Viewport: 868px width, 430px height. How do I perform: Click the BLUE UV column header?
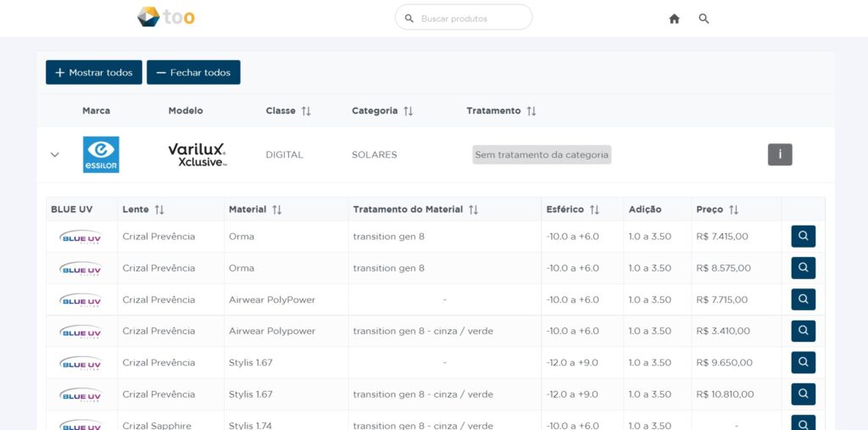coord(72,209)
